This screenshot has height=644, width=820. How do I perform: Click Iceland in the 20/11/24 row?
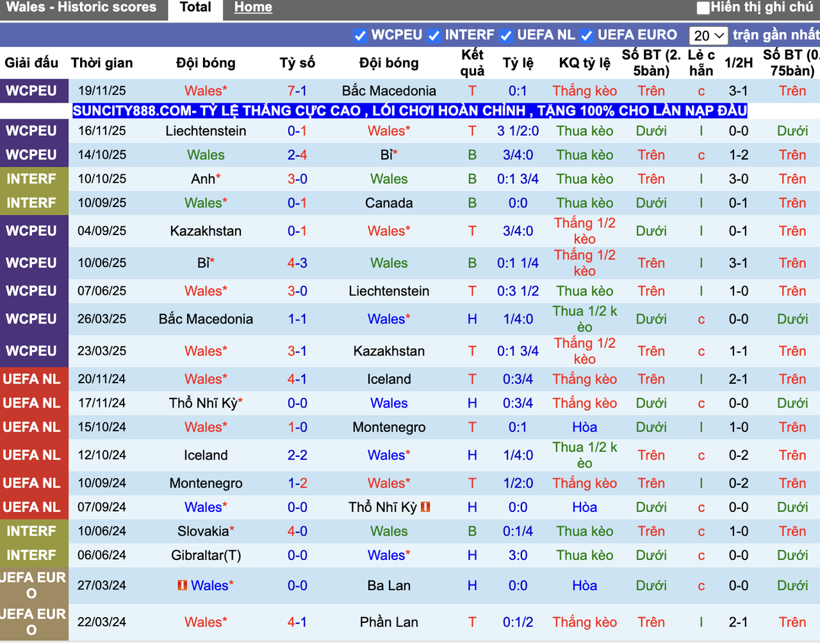pos(389,379)
